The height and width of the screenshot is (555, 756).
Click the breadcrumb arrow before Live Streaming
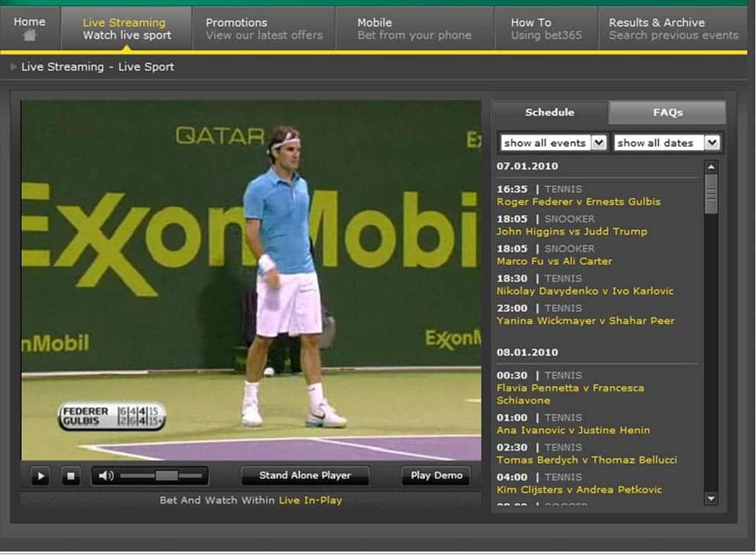point(13,67)
